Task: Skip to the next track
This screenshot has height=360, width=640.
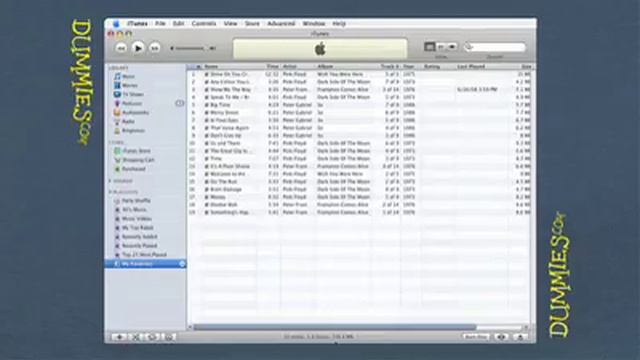Action: [155, 48]
